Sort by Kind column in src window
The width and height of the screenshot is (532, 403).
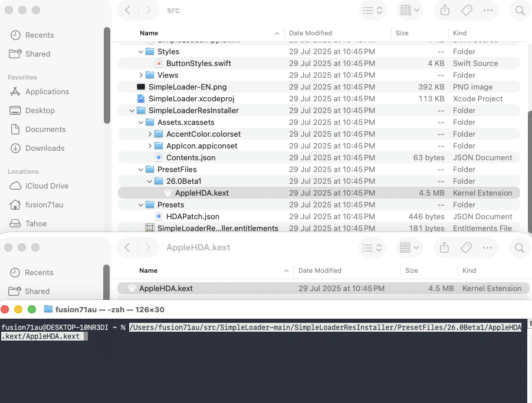pos(459,33)
